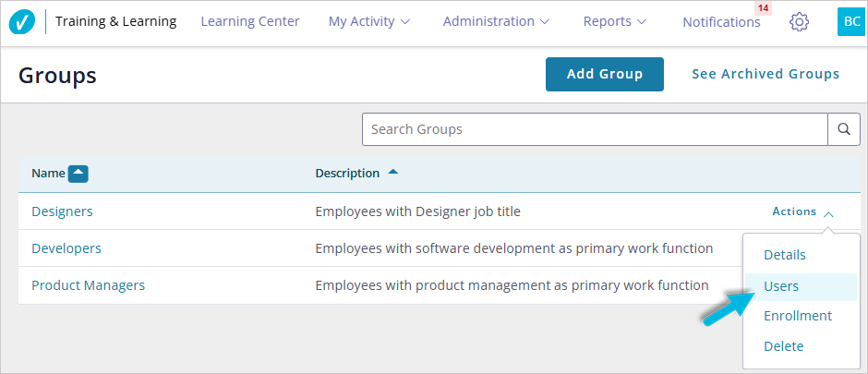Screen dimensions: 868x374
Task: Click into the Search Groups field
Action: (595, 129)
